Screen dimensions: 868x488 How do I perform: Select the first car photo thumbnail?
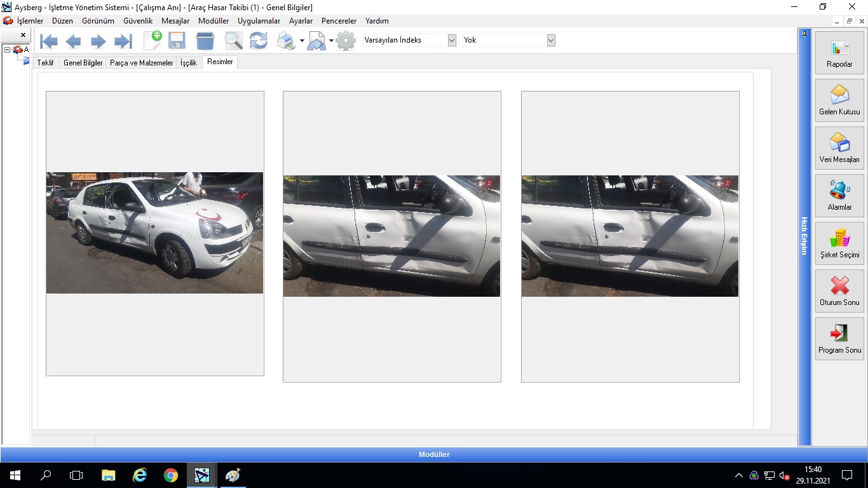[x=154, y=233]
